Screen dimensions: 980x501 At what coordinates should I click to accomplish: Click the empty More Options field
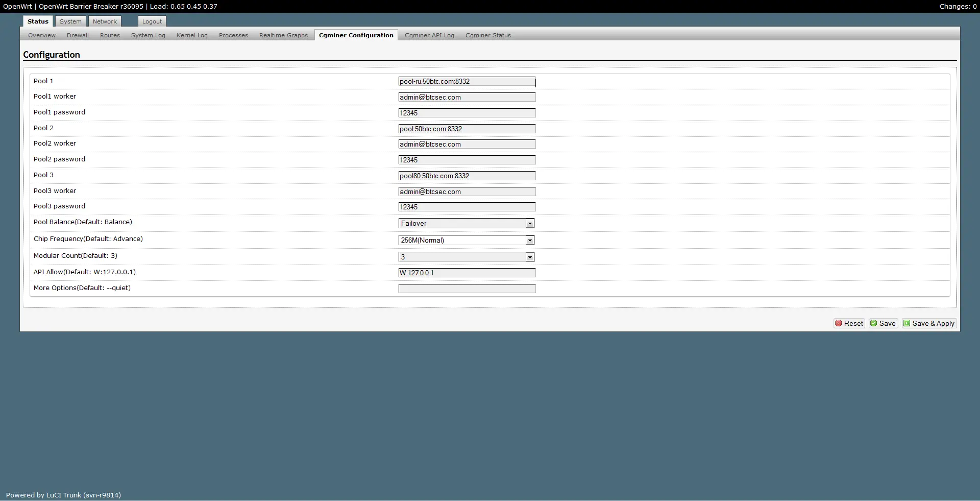pos(467,289)
